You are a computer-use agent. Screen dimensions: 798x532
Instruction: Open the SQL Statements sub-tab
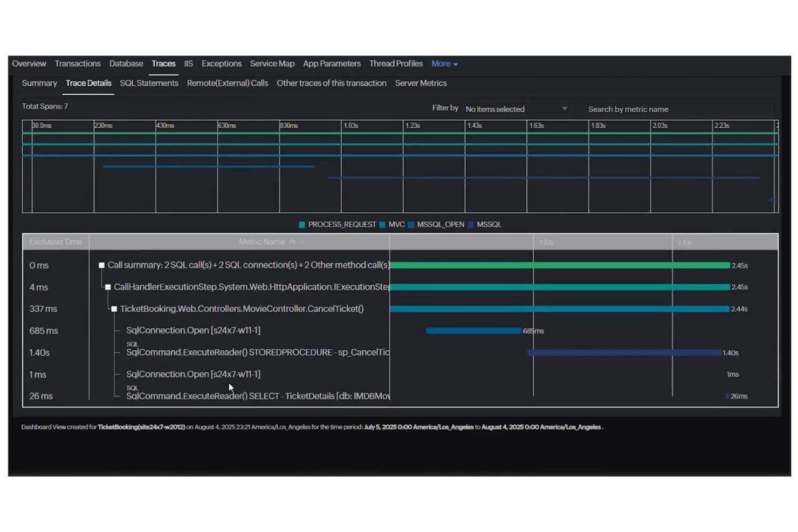149,83
